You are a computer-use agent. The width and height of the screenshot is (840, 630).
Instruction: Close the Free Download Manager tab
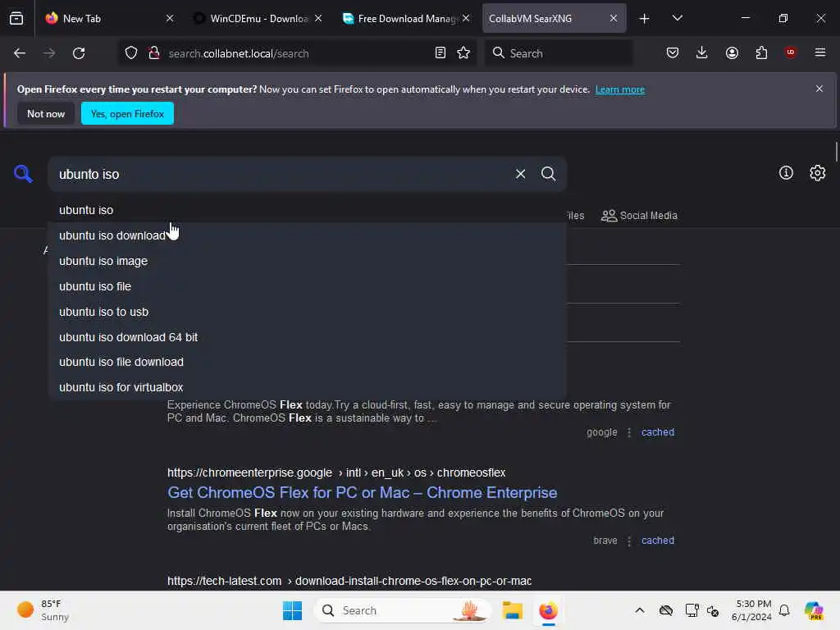click(x=466, y=18)
